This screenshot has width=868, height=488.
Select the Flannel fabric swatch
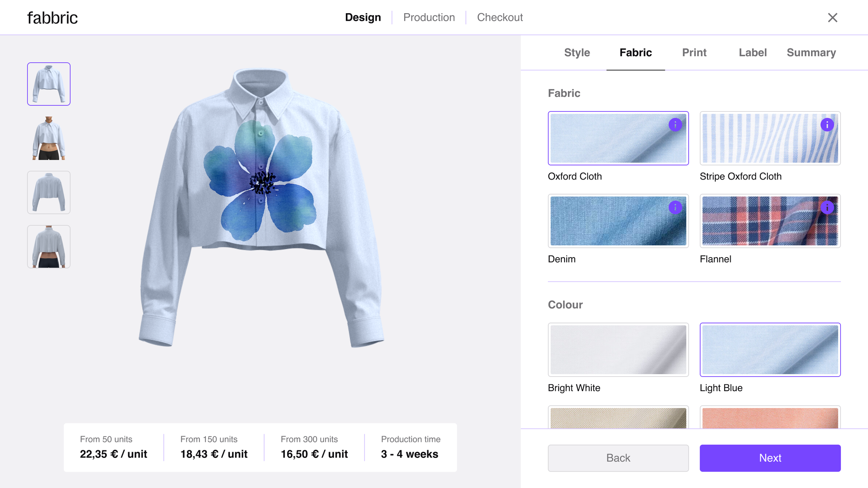[770, 221]
